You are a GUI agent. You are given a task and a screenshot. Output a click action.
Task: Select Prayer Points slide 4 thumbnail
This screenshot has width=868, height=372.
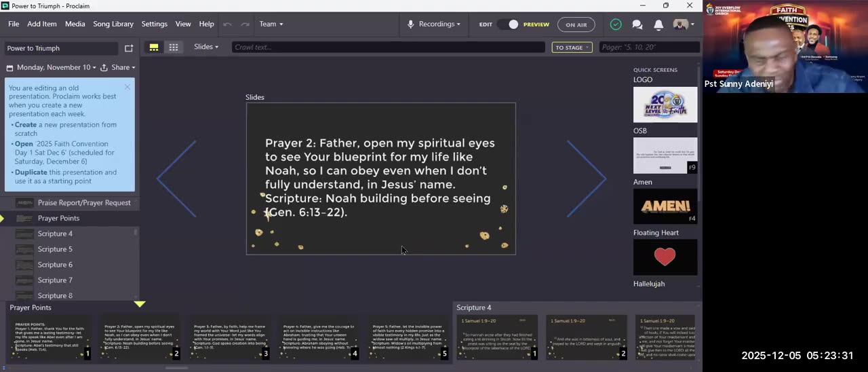click(x=318, y=337)
